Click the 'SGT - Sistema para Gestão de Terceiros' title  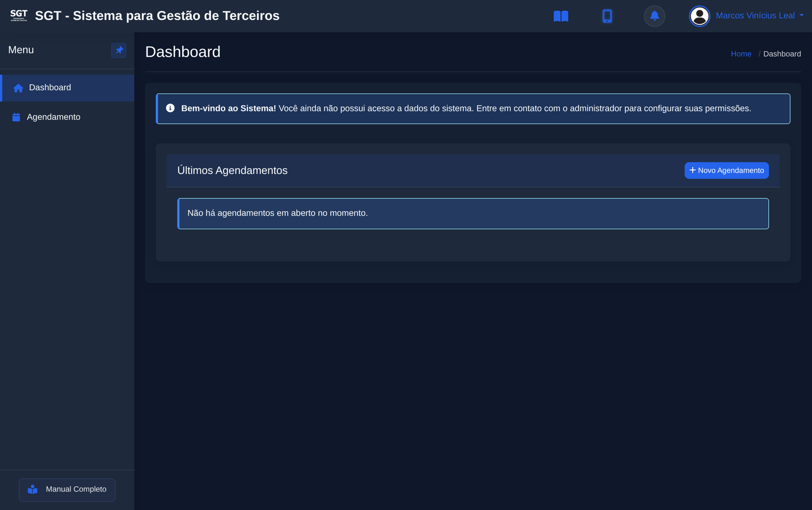click(157, 16)
